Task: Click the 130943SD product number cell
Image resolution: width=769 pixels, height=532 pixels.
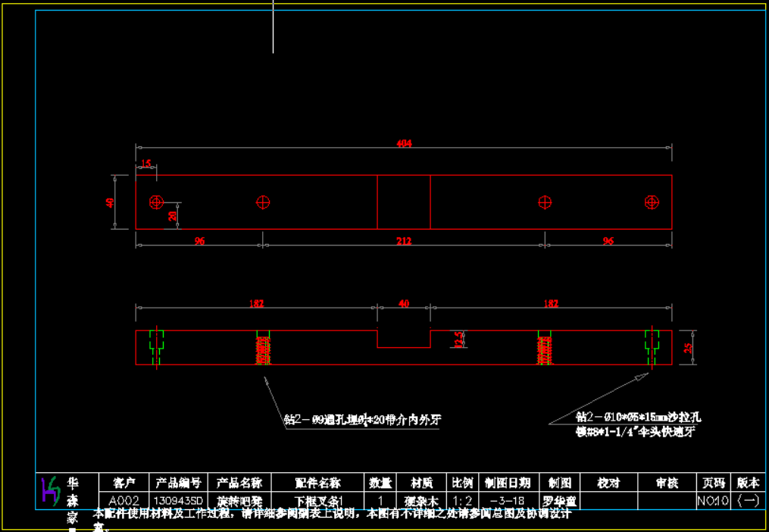Action: click(178, 501)
